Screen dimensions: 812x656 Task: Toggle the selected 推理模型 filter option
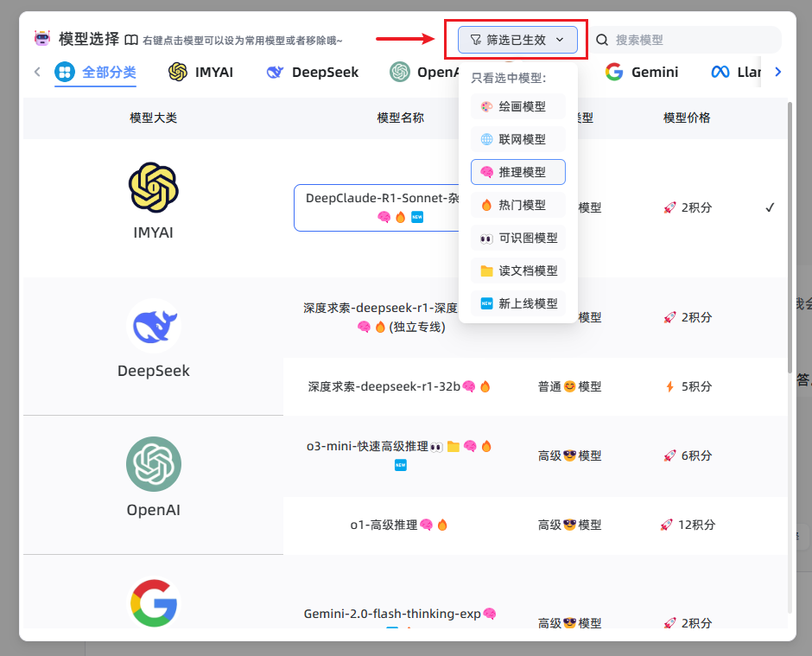(517, 172)
